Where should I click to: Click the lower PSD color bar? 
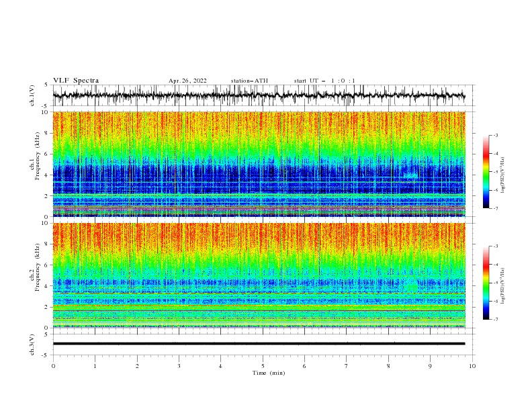486,283
